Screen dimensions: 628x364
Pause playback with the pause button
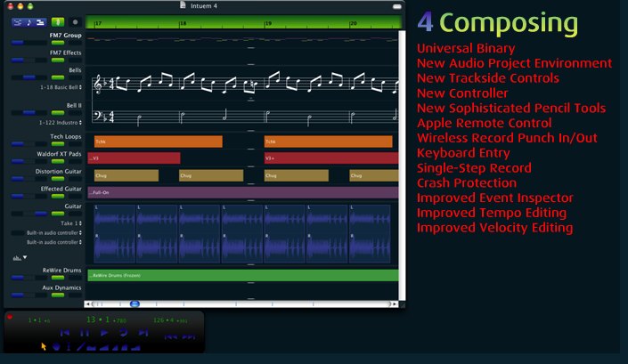tap(85, 333)
